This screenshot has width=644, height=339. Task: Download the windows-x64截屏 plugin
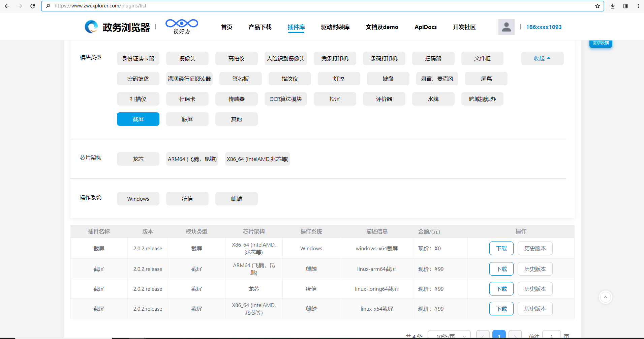coord(501,248)
